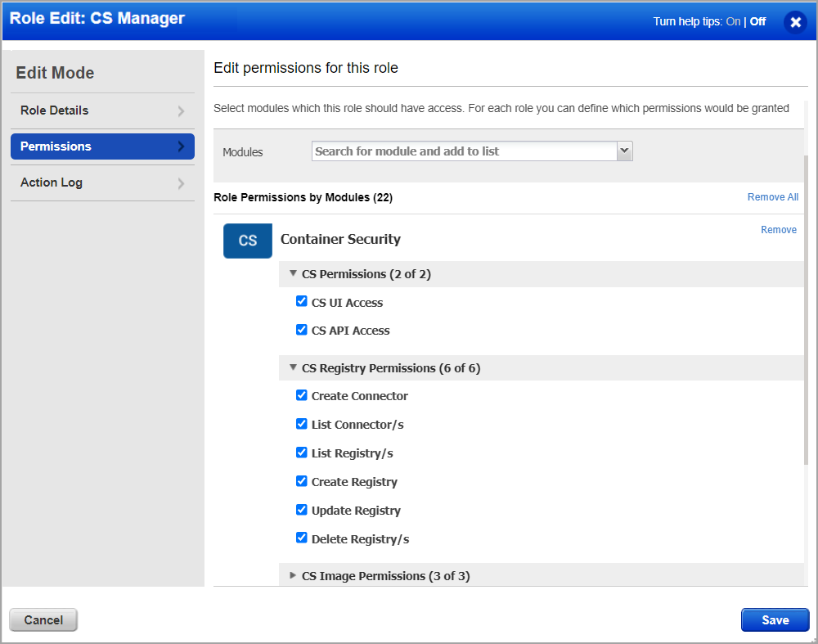Expand the CS Image Permissions section

click(293, 575)
